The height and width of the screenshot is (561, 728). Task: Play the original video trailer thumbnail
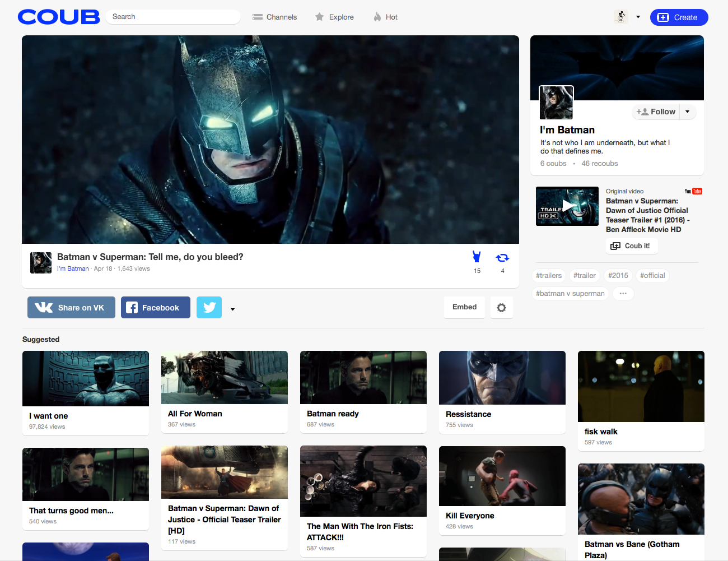click(567, 206)
